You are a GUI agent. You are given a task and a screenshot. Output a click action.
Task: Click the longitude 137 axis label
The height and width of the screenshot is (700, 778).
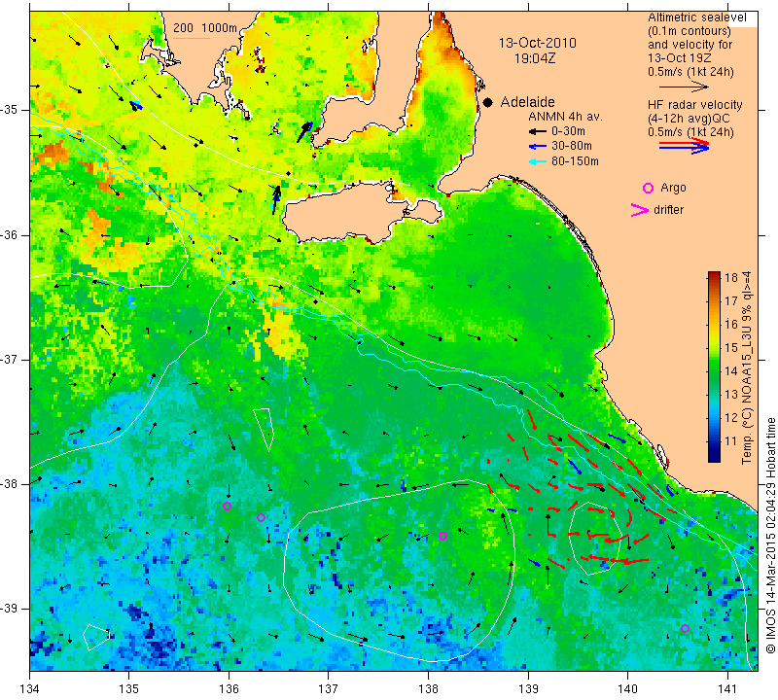pyautogui.click(x=328, y=689)
